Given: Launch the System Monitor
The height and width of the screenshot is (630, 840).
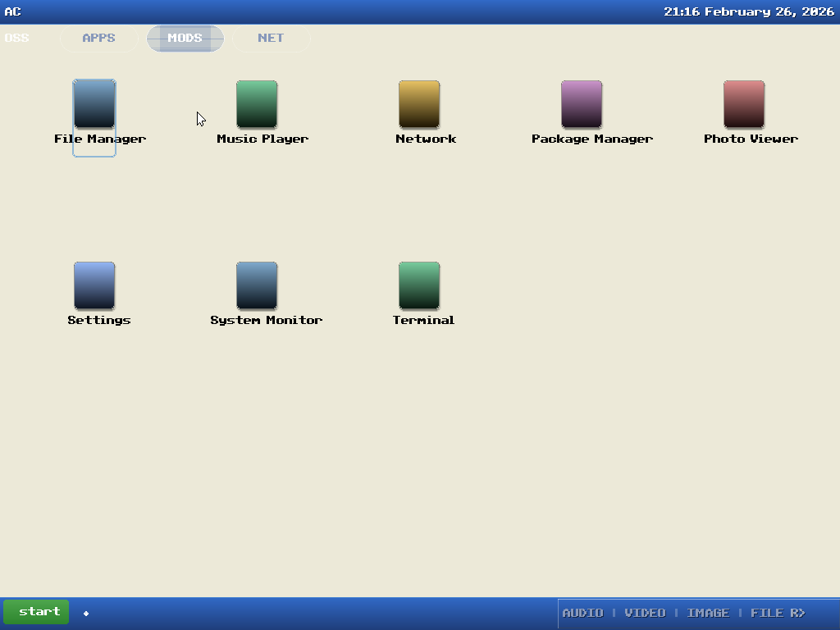Looking at the screenshot, I should (256, 287).
